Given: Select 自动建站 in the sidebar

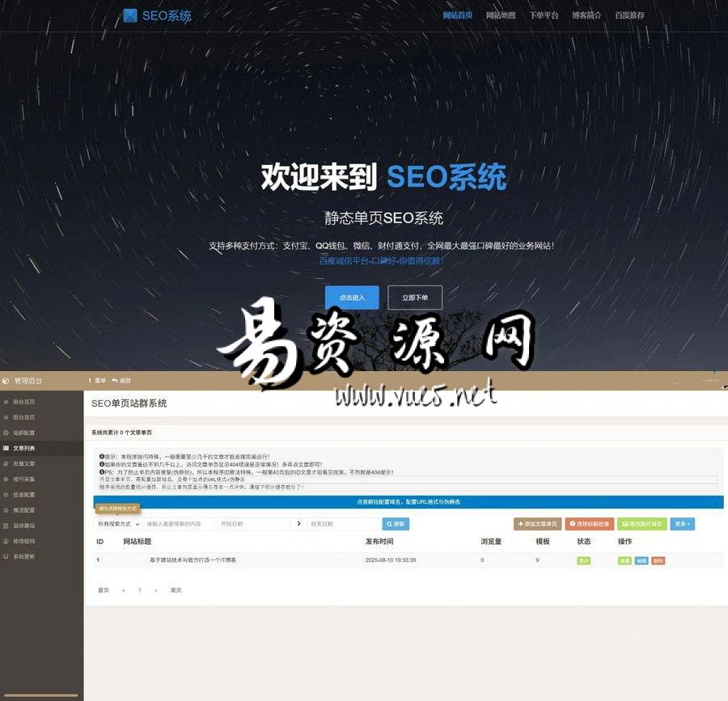Looking at the screenshot, I should click(23, 526).
